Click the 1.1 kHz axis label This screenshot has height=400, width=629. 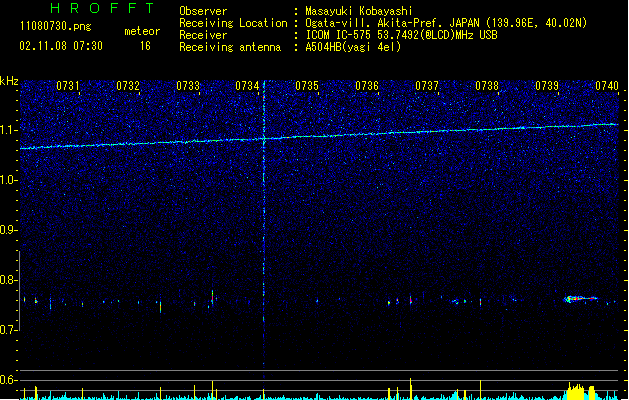(x=9, y=130)
